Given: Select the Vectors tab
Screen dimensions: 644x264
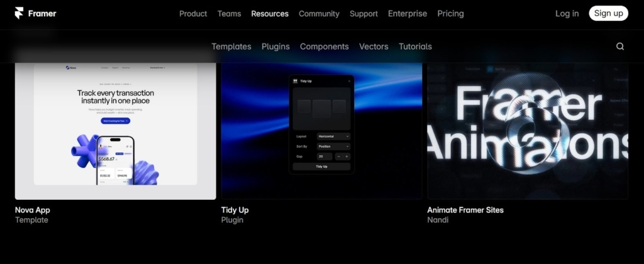Looking at the screenshot, I should (x=374, y=47).
